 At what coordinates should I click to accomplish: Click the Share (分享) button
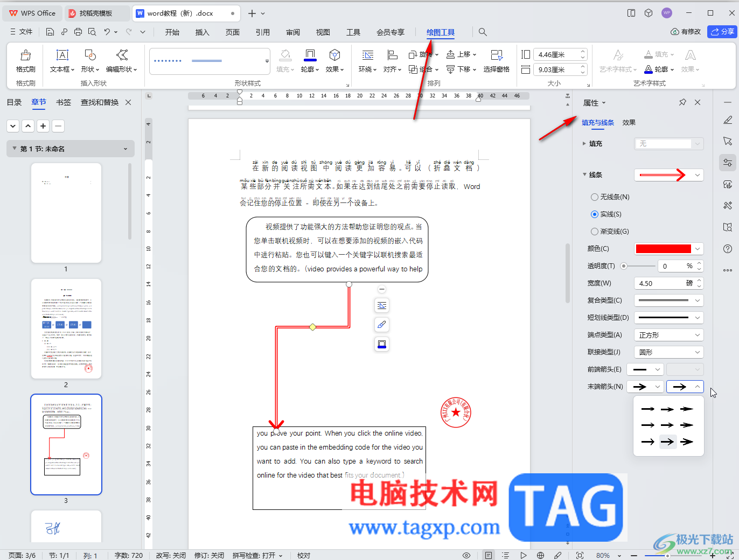[722, 32]
